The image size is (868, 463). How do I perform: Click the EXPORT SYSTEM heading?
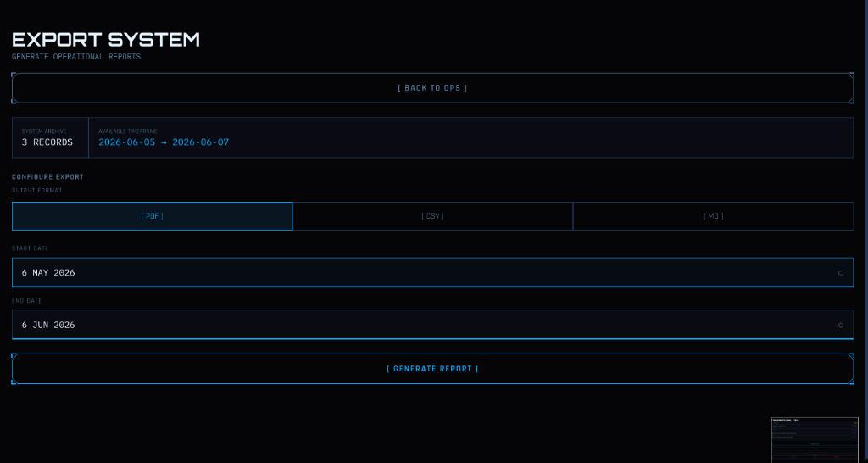click(106, 40)
